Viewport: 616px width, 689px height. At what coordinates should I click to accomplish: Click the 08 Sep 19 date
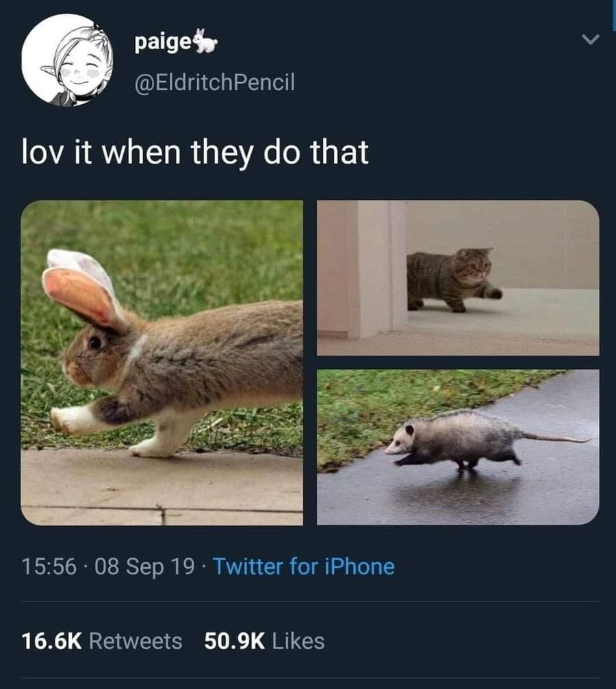(x=144, y=567)
